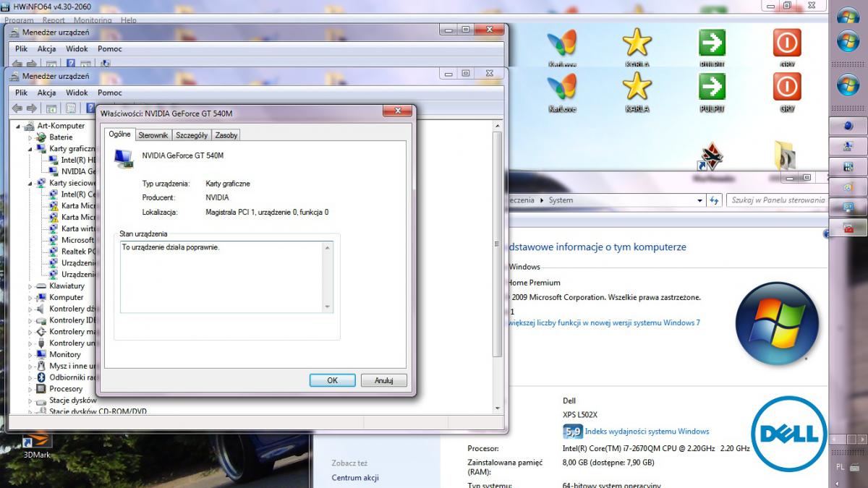This screenshot has width=868, height=488.
Task: Open the System address bar dropdown arrow
Action: [x=699, y=200]
